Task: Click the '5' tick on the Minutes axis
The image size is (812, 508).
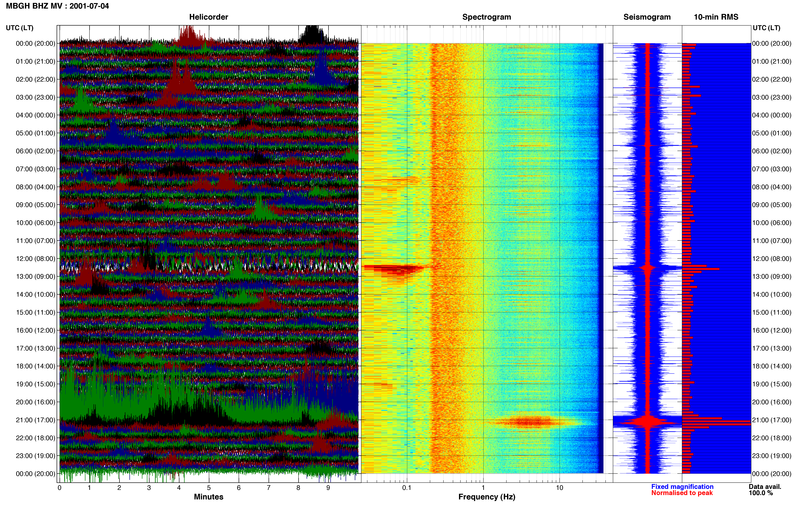Action: tap(209, 488)
